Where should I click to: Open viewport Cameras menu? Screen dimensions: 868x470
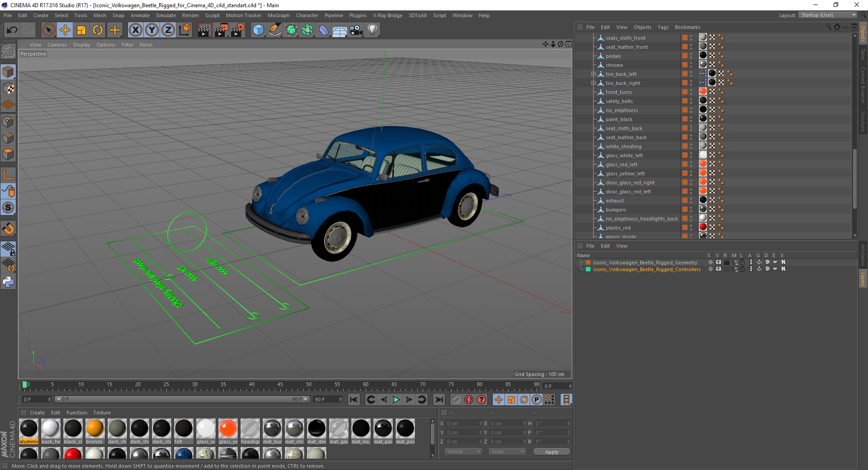[57, 45]
